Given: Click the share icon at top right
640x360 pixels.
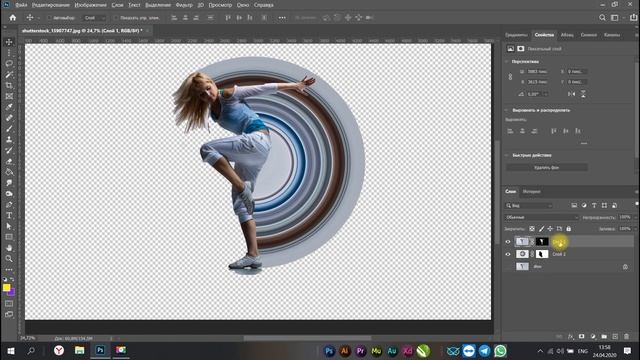Looking at the screenshot, I should (x=633, y=18).
